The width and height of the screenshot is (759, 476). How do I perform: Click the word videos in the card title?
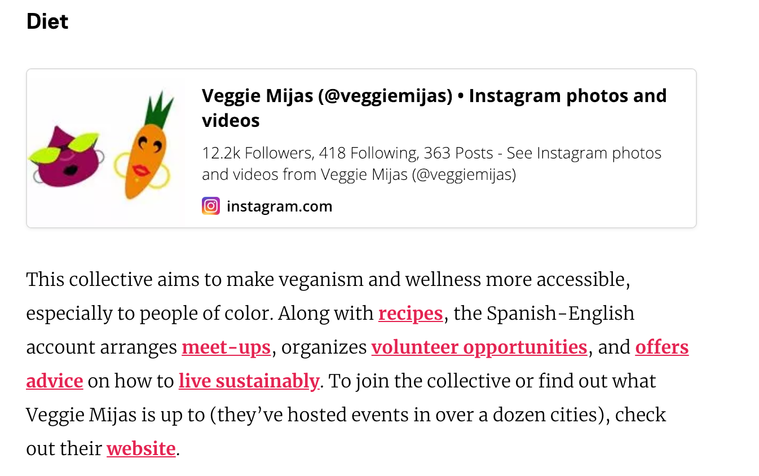tap(230, 121)
